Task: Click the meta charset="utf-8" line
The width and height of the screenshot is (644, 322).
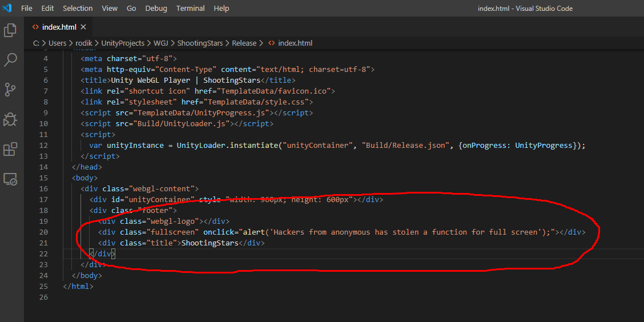Action: tap(128, 58)
